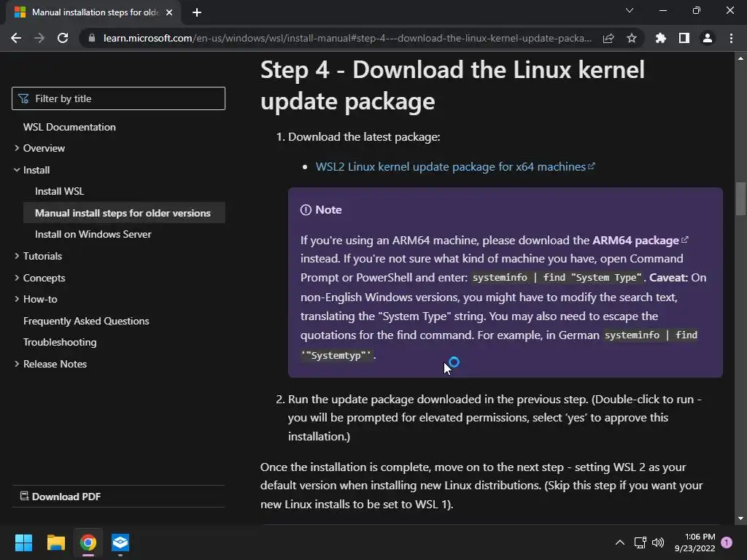Open the Chrome three-dot menu
Image resolution: width=747 pixels, height=560 pixels.
point(731,38)
